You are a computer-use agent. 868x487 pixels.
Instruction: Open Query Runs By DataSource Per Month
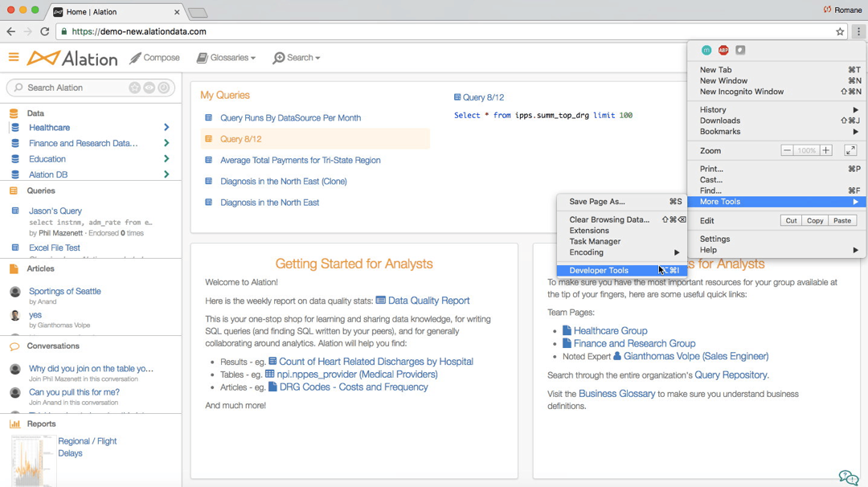click(x=291, y=118)
